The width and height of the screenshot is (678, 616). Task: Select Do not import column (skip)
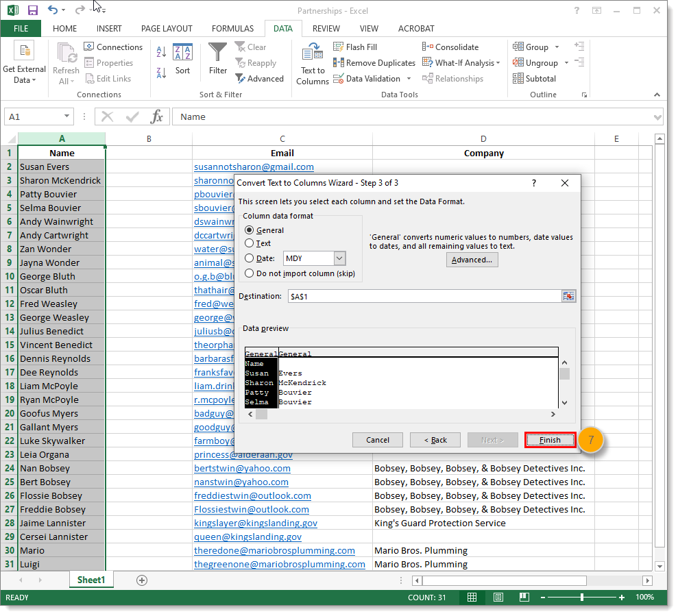(250, 273)
